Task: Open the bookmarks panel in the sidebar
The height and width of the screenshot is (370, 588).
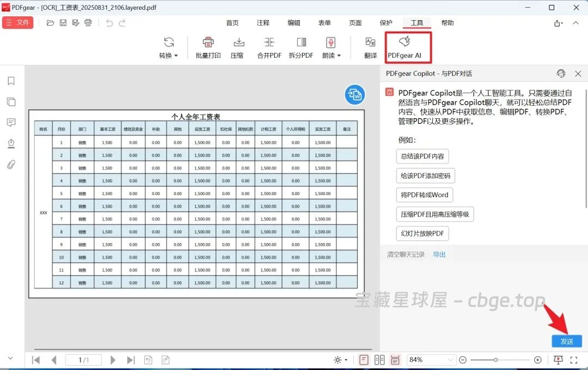Action: 10,81
